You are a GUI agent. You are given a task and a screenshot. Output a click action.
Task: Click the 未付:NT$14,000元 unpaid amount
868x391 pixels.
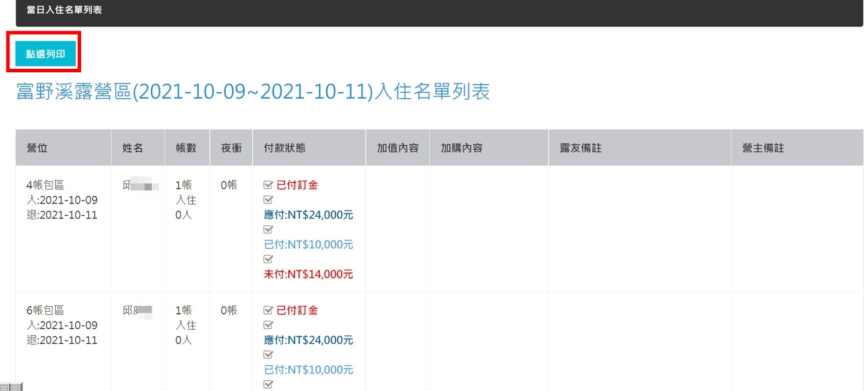point(309,274)
